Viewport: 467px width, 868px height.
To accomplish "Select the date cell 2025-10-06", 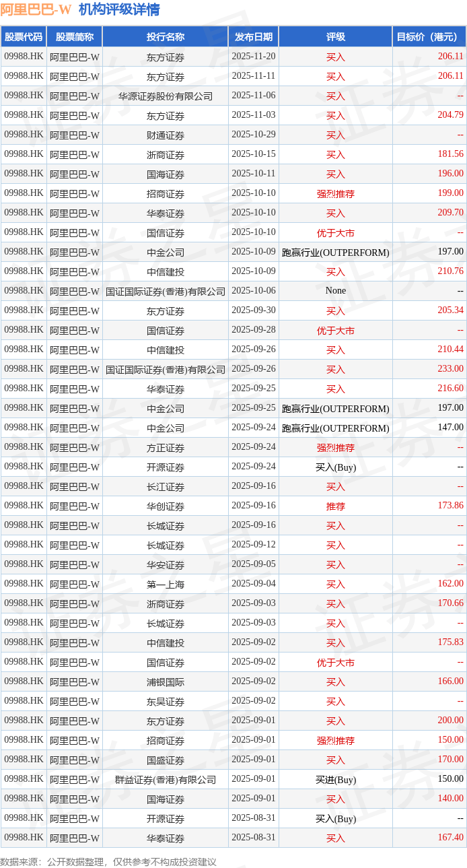I will (x=254, y=291).
